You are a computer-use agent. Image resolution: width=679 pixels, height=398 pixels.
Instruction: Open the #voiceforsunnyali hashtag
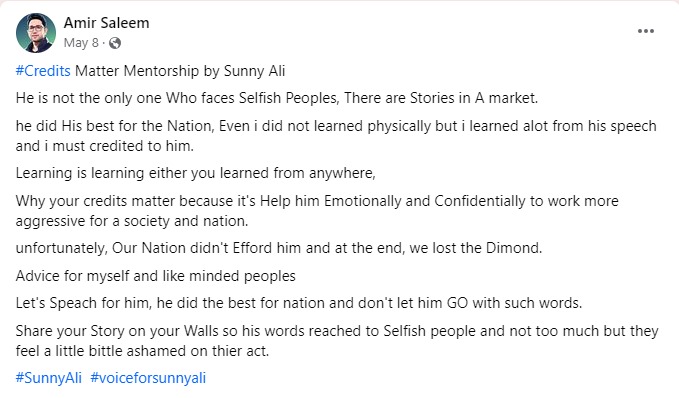pos(148,378)
